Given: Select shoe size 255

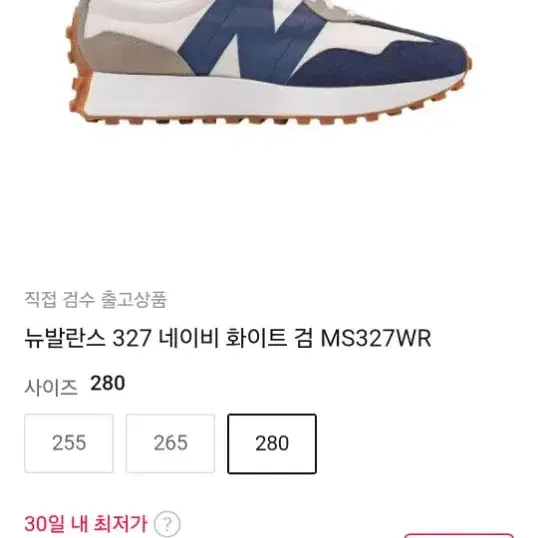Looking at the screenshot, I should tap(69, 443).
